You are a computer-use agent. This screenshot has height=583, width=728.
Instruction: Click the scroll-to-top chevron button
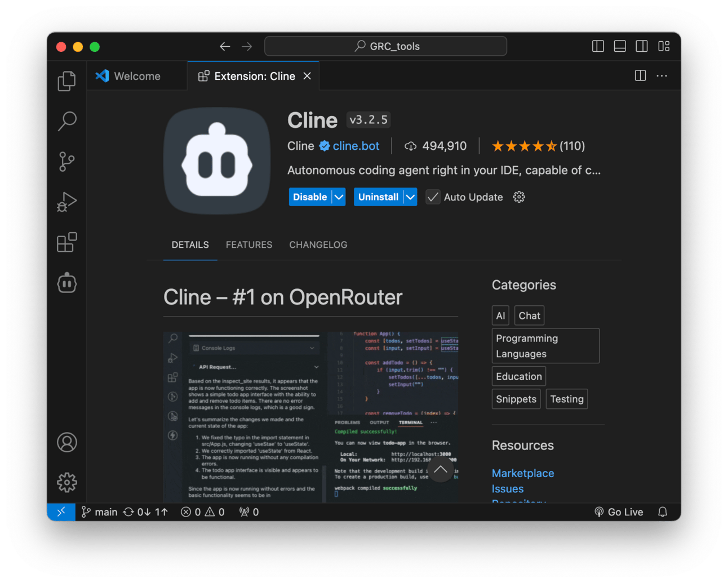pos(441,469)
